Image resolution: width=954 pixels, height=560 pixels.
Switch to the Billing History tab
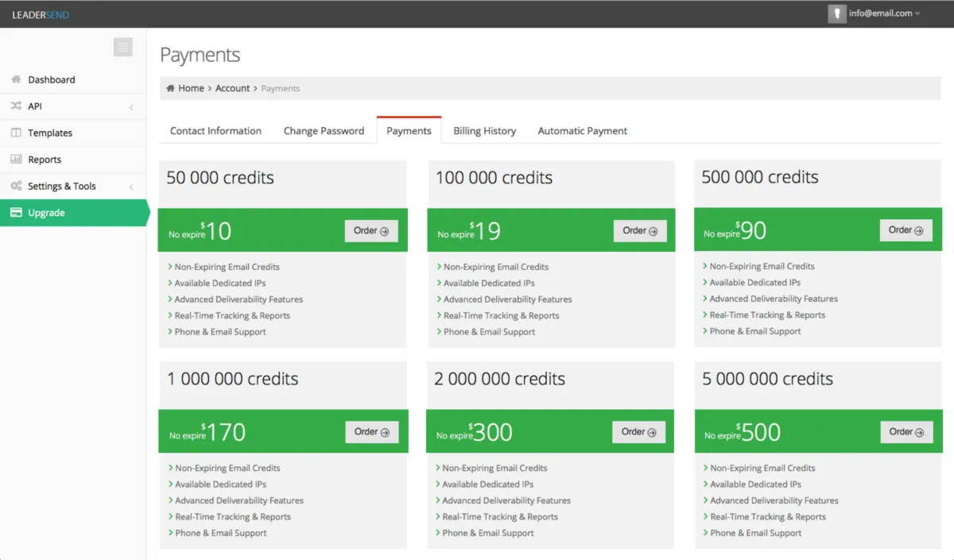click(x=484, y=131)
